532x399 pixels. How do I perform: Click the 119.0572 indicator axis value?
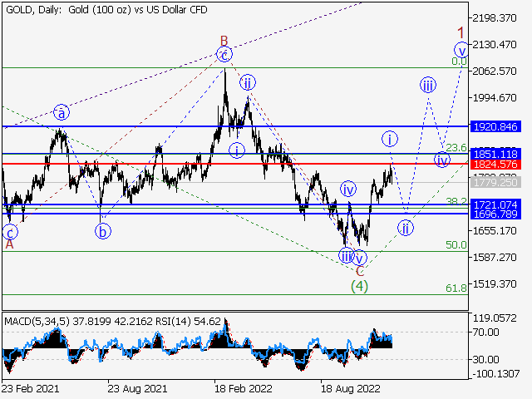coord(495,318)
